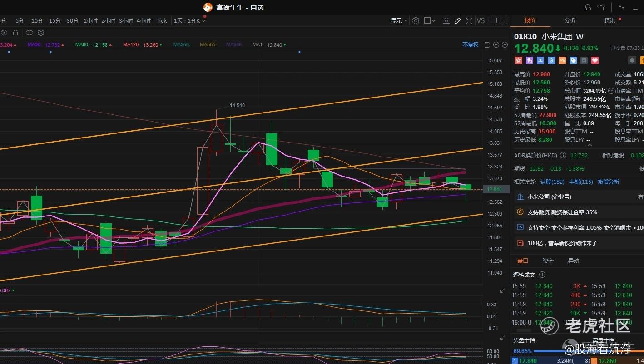Enlarge the KDJ indicator pane
The image size is (644, 364).
click(x=503, y=338)
